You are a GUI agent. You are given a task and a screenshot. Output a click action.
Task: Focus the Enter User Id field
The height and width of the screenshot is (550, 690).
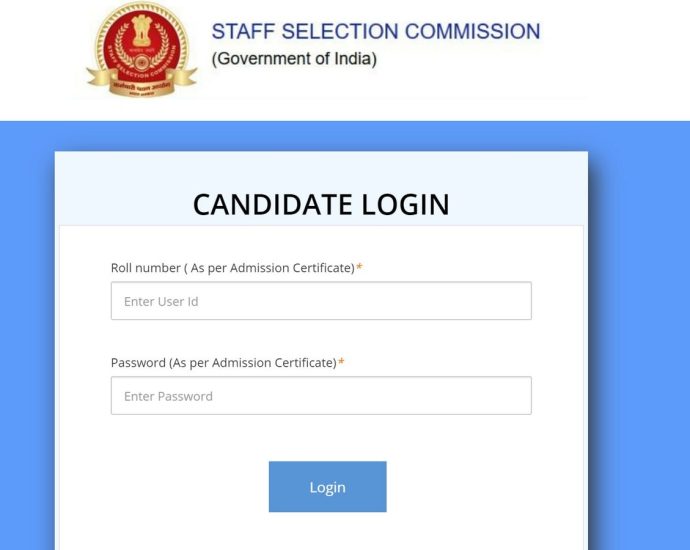pos(321,301)
